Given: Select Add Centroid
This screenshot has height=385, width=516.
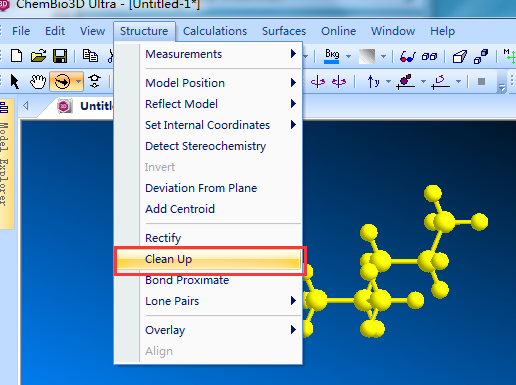Looking at the screenshot, I should (x=208, y=209).
